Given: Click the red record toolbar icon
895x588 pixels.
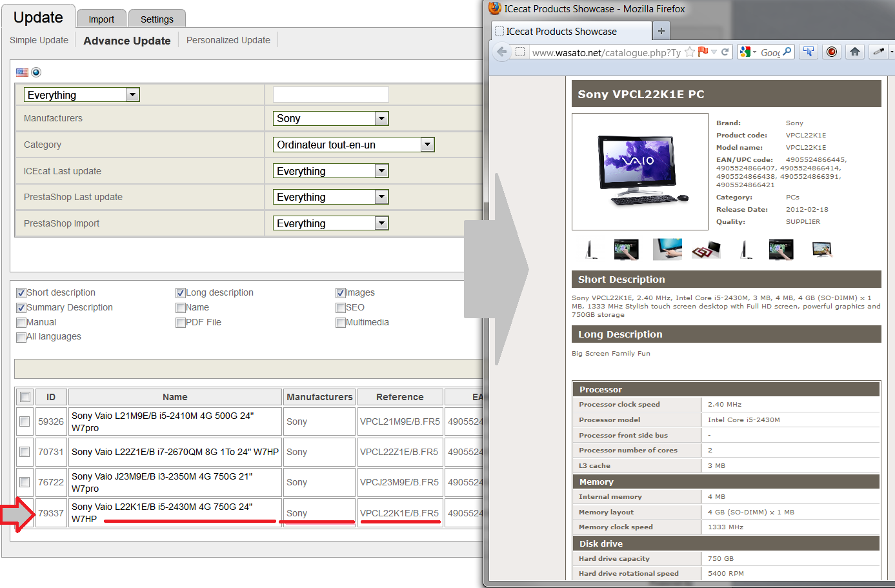Looking at the screenshot, I should (x=832, y=52).
